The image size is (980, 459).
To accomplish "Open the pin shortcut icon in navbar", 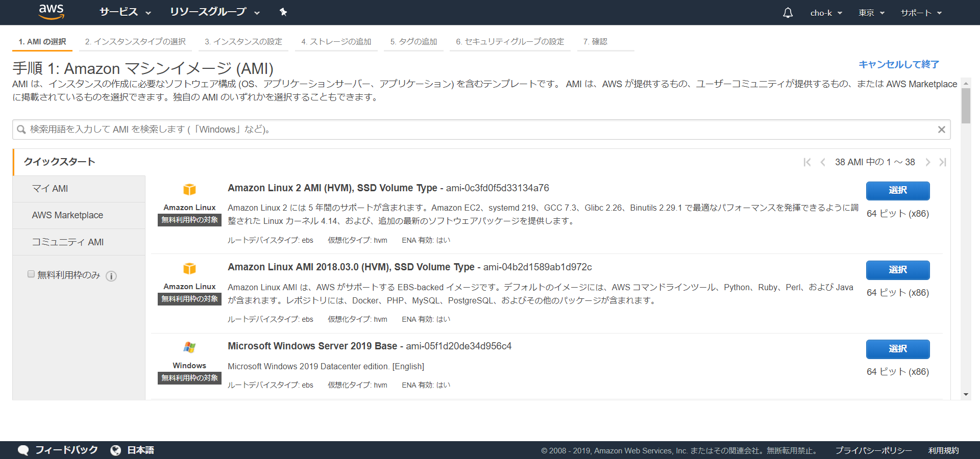I will [283, 12].
